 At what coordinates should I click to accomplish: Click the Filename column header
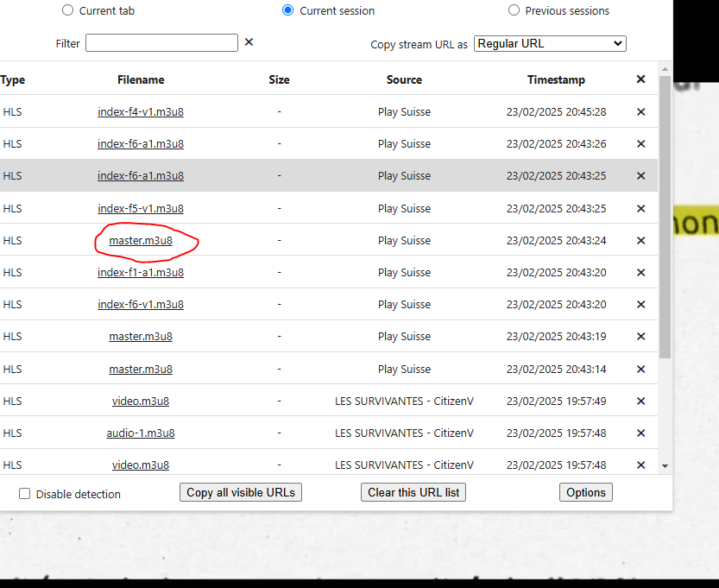(x=141, y=79)
